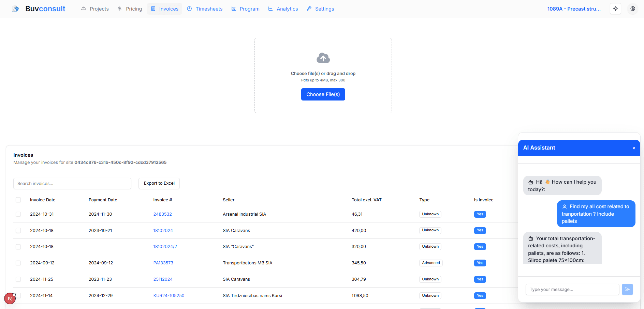Click the Buvconsult logo icon
Viewport: 644px width, 309px height.
click(15, 9)
